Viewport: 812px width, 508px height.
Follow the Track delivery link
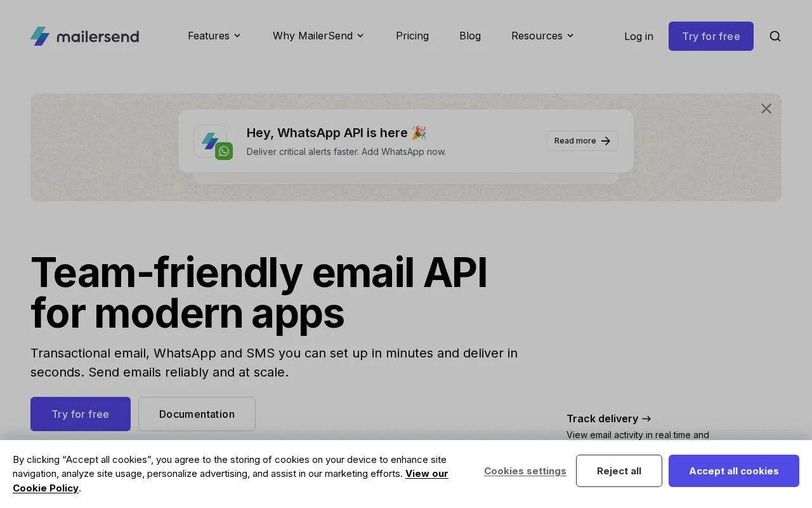pyautogui.click(x=609, y=418)
